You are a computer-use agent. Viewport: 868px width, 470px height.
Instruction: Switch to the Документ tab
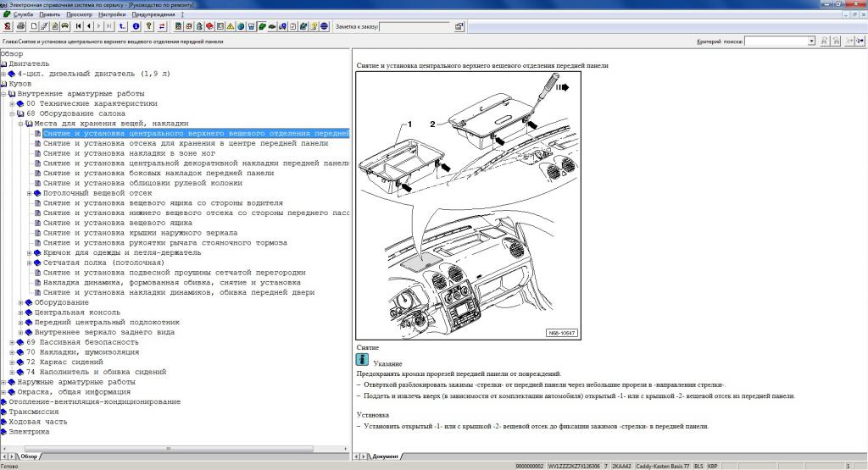pyautogui.click(x=386, y=456)
